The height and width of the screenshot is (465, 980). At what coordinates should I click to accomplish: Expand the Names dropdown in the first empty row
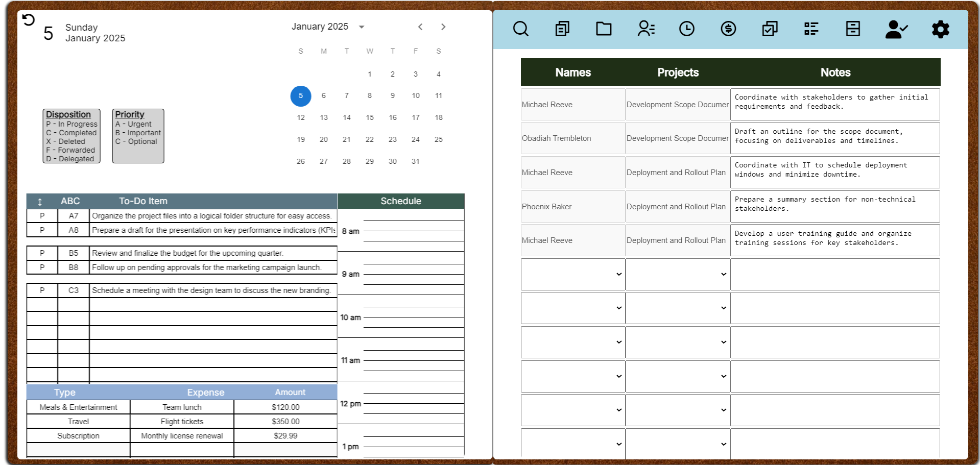[618, 274]
